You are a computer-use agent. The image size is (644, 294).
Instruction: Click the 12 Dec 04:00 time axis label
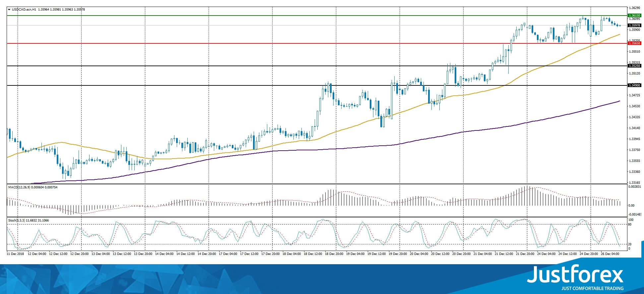[37, 254]
